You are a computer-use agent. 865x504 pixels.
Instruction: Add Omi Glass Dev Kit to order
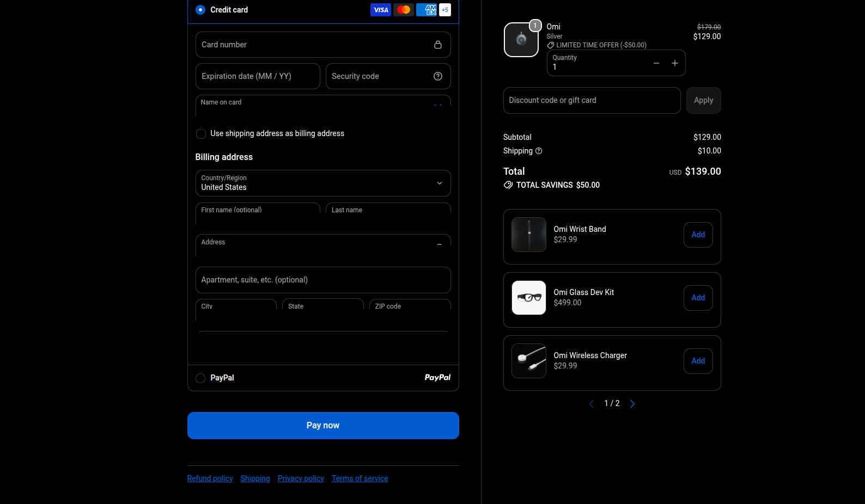(x=698, y=298)
